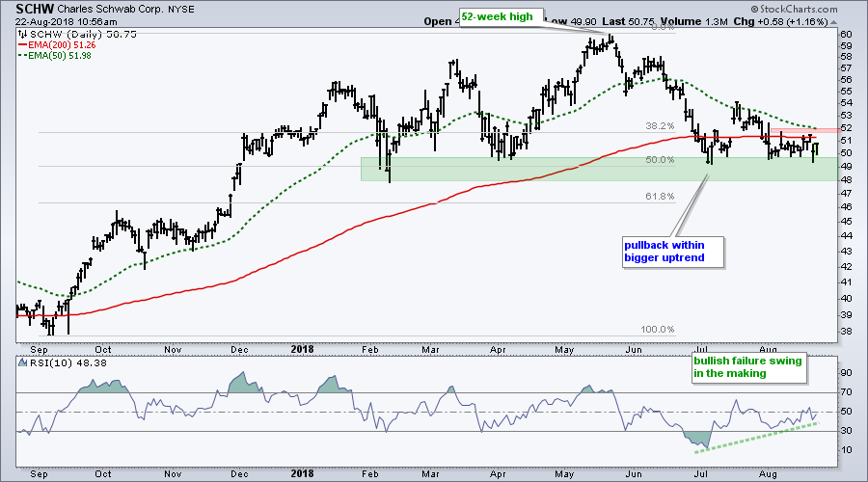Click the 90 label on the RSI axis
The height and width of the screenshot is (482, 868).
(847, 373)
